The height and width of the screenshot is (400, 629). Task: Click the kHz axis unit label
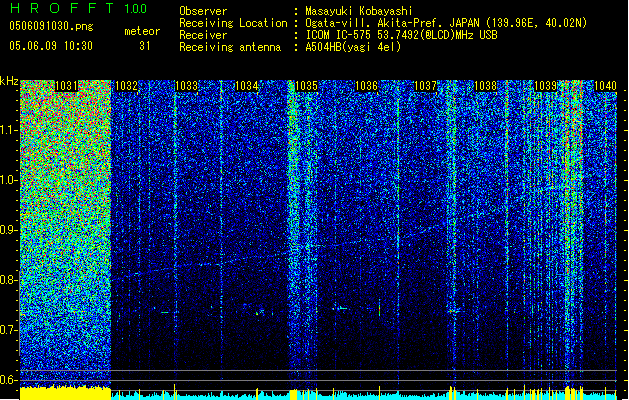point(9,81)
